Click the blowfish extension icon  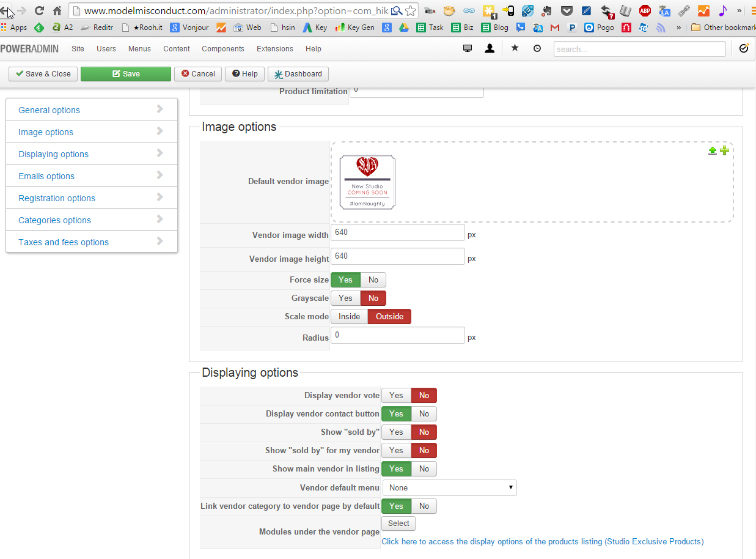click(x=449, y=10)
